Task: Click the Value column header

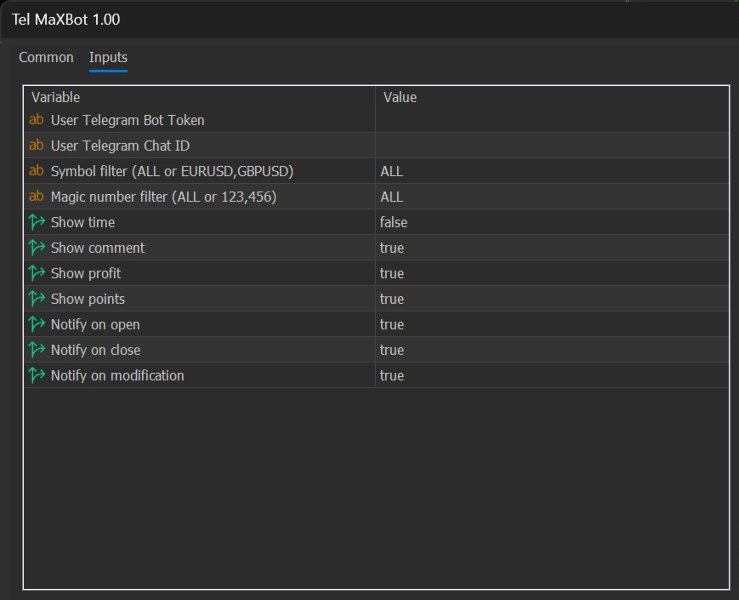Action: 400,97
